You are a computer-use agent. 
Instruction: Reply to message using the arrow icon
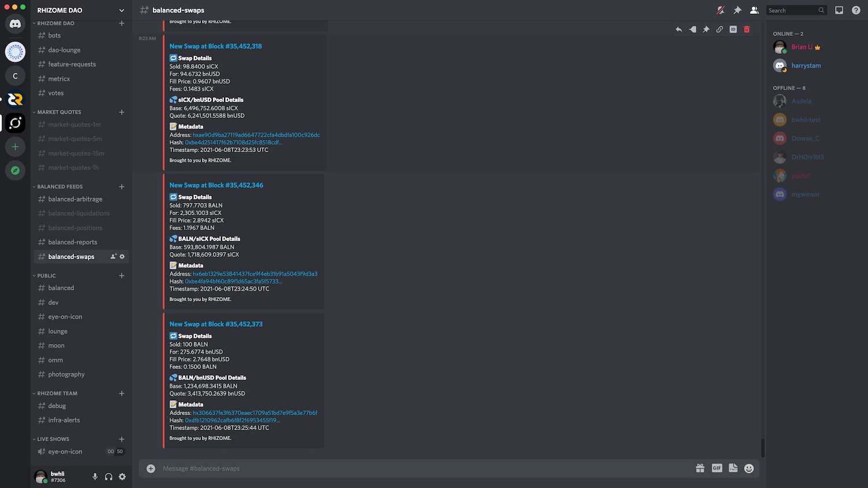(679, 29)
